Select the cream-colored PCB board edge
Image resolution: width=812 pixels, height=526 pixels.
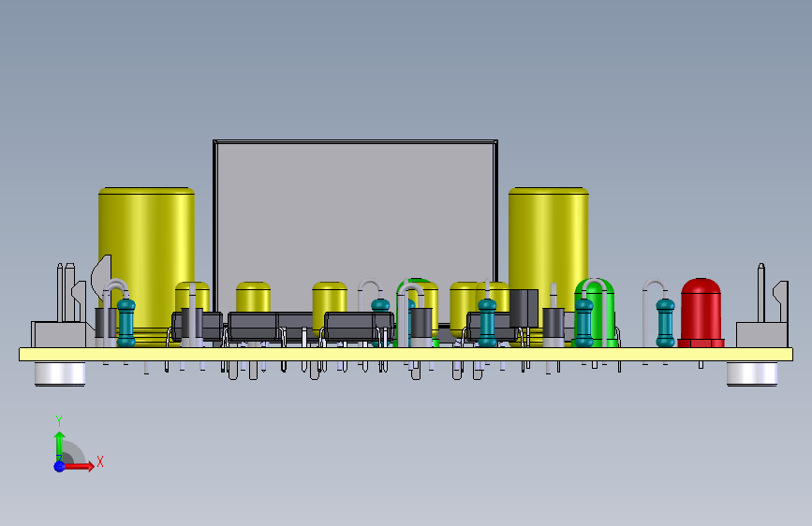406,354
